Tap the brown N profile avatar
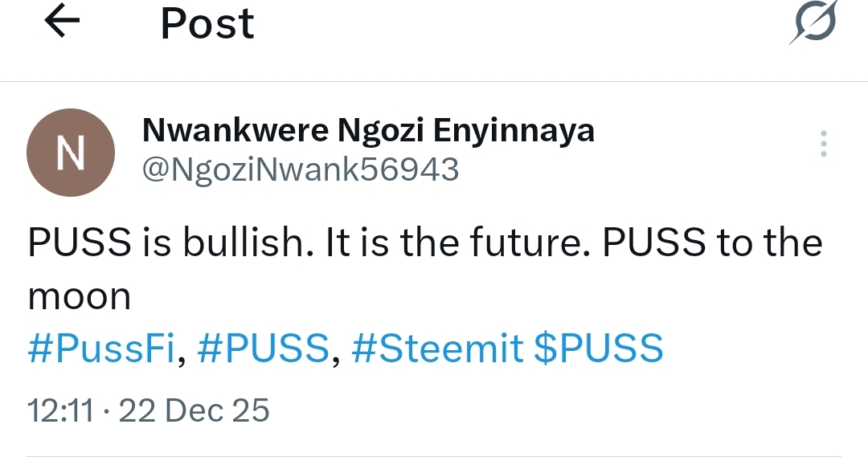The width and height of the screenshot is (868, 465). (x=71, y=153)
